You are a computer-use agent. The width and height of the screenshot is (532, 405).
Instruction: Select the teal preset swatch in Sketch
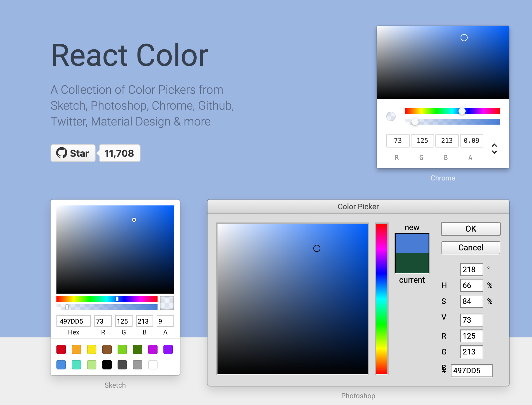click(76, 365)
